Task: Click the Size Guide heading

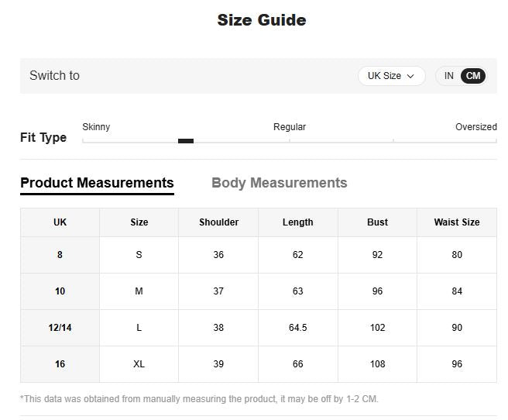Action: [x=261, y=20]
